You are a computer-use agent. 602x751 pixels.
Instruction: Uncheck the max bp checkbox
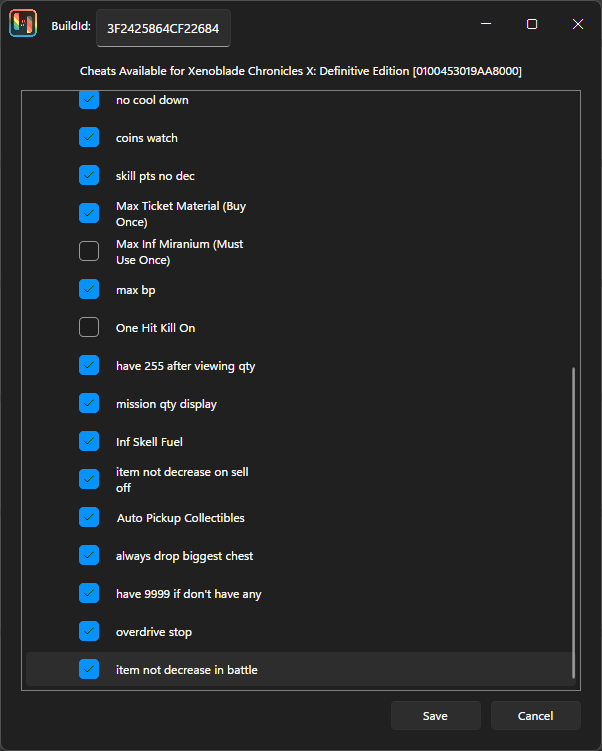89,289
